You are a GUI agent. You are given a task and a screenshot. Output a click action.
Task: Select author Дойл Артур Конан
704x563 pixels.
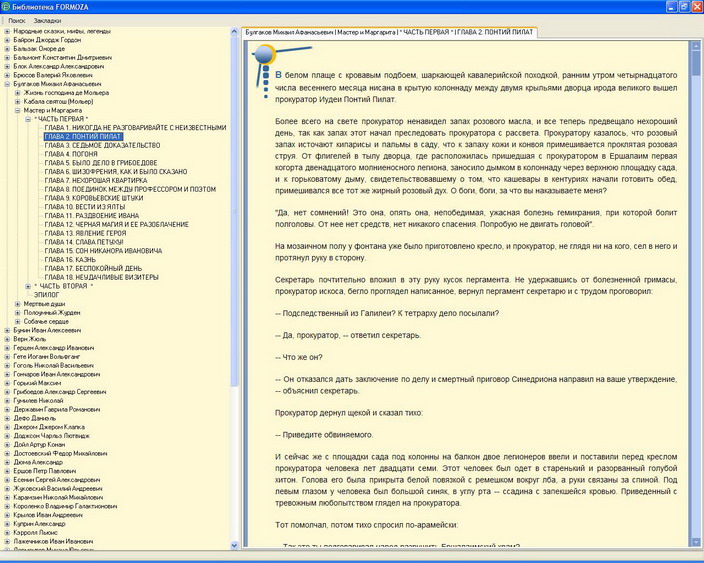point(39,445)
